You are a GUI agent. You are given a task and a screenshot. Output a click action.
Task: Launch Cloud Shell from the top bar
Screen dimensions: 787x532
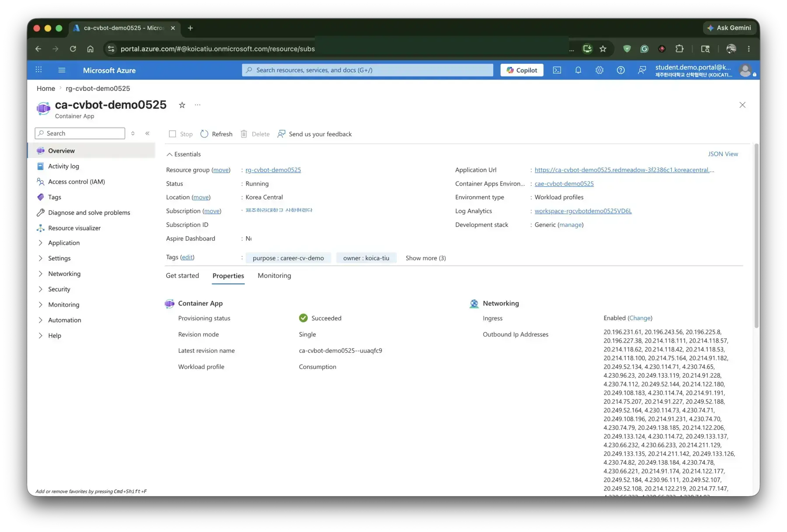point(557,70)
